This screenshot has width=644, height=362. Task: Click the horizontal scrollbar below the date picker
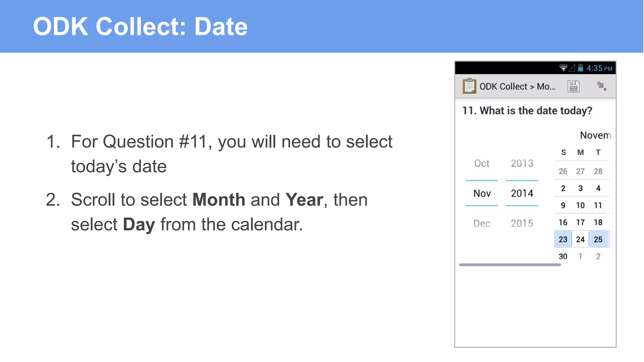510,265
